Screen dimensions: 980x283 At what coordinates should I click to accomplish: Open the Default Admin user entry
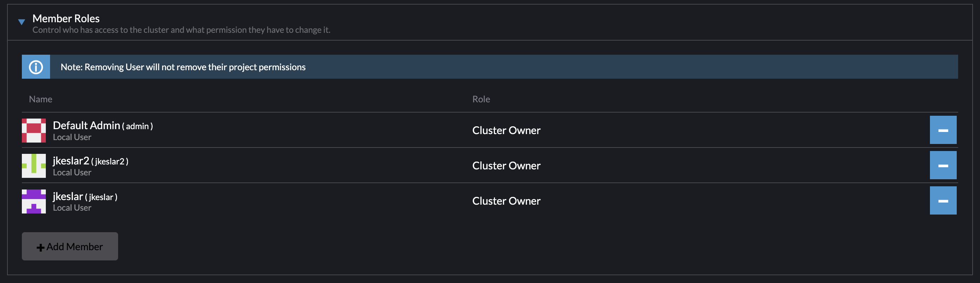pyautogui.click(x=87, y=125)
